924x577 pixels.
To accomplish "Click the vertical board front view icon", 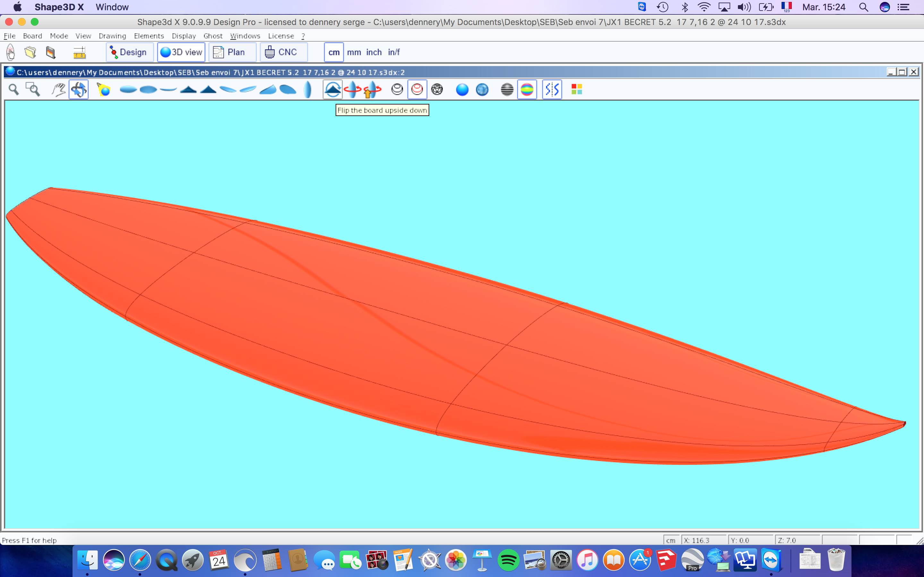I will 308,90.
